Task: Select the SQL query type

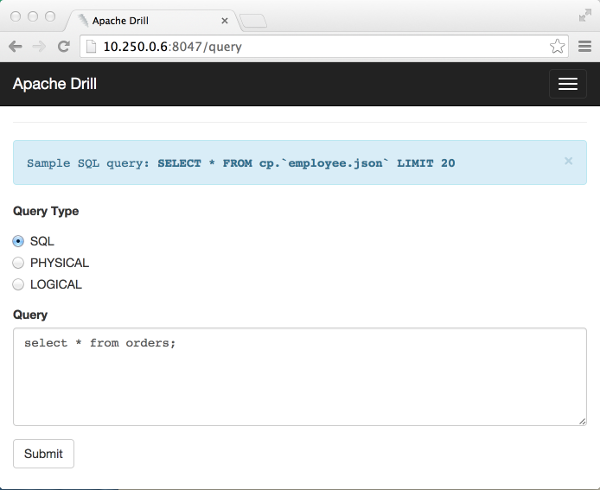Action: pyautogui.click(x=18, y=241)
